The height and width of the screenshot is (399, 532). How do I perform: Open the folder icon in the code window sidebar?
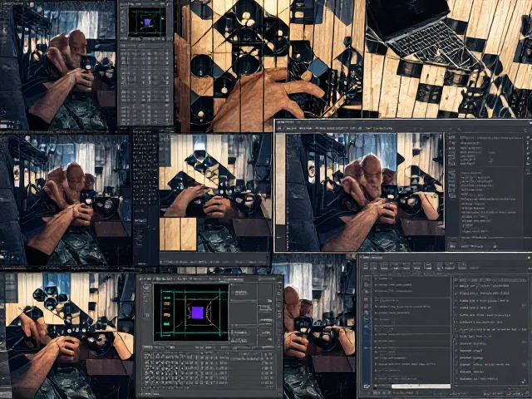pos(367,386)
